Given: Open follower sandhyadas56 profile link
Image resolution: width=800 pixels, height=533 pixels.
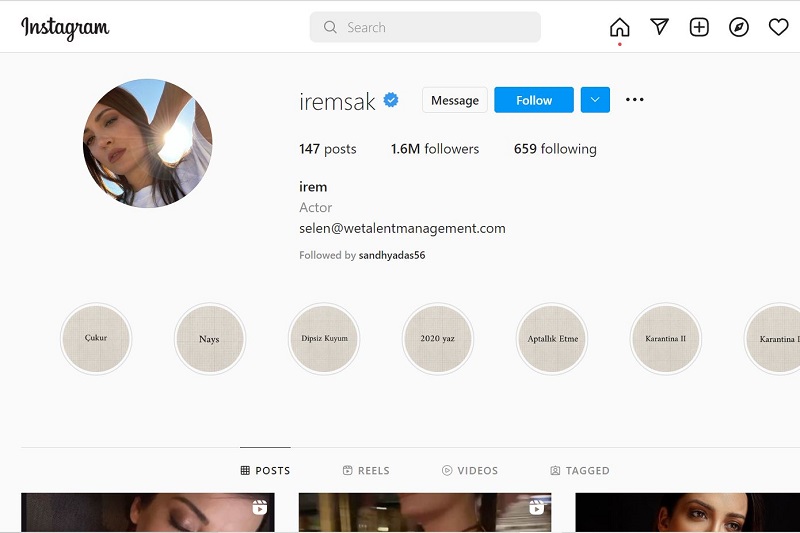Looking at the screenshot, I should (x=392, y=255).
